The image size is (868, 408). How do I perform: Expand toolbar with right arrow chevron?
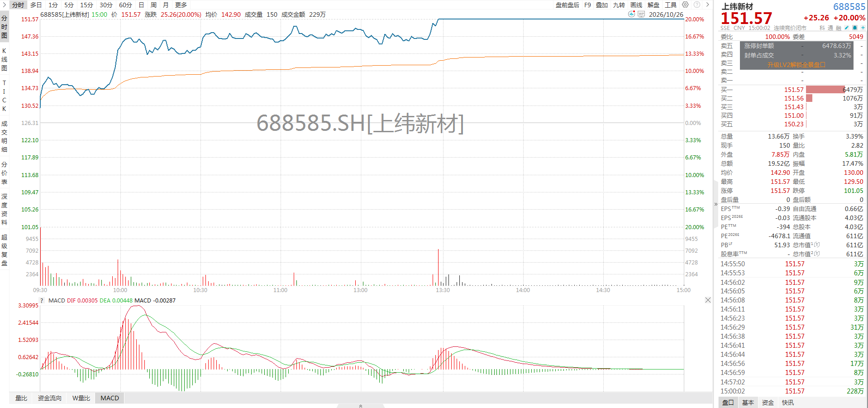coord(707,5)
